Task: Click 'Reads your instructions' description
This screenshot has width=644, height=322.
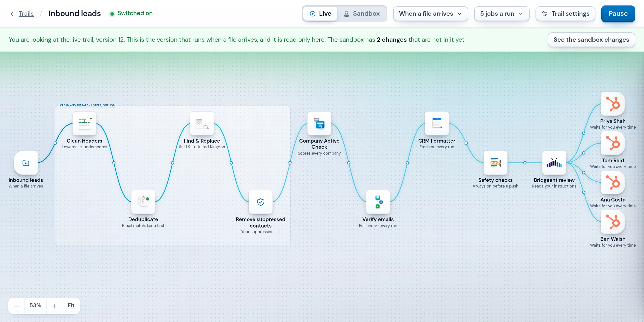Action: tap(554, 186)
